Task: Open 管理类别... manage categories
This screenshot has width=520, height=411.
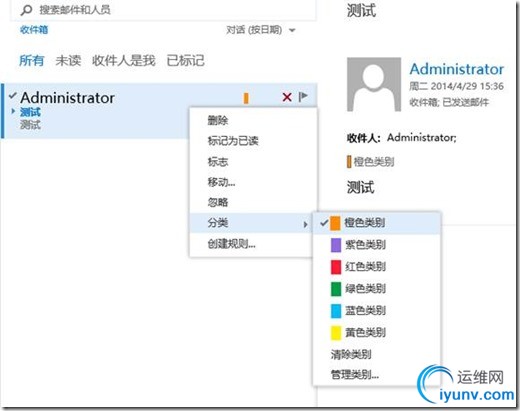Action: tap(355, 375)
